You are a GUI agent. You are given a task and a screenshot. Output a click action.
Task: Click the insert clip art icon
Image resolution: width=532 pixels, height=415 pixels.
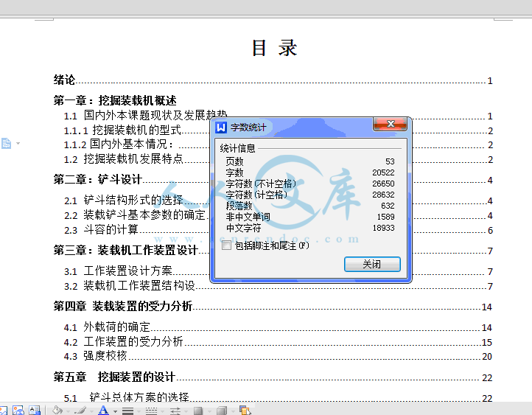18,411
